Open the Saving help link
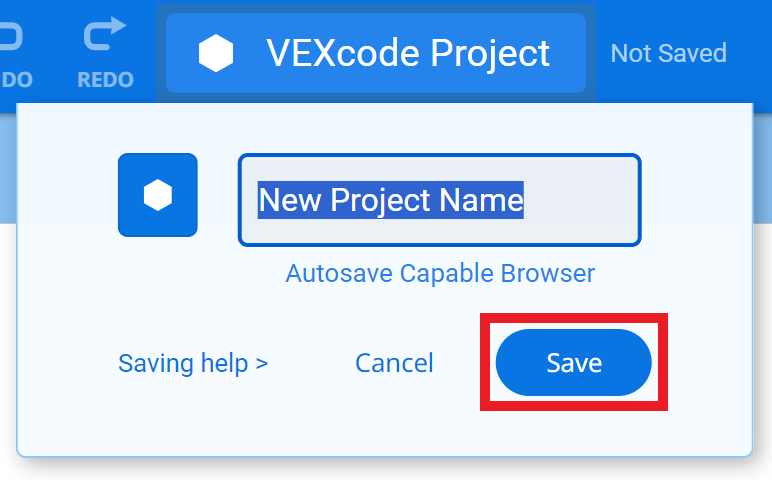Image resolution: width=772 pixels, height=480 pixels. [x=193, y=362]
